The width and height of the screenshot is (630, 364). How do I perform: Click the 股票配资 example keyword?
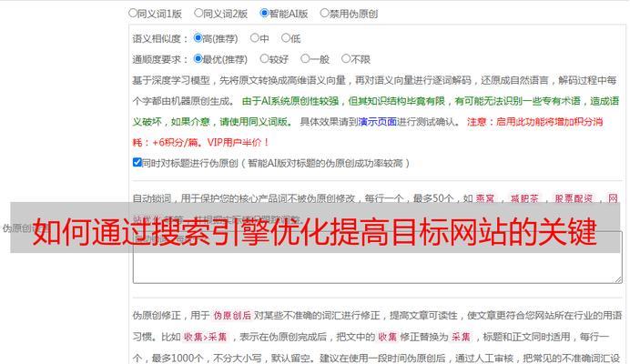tap(574, 198)
